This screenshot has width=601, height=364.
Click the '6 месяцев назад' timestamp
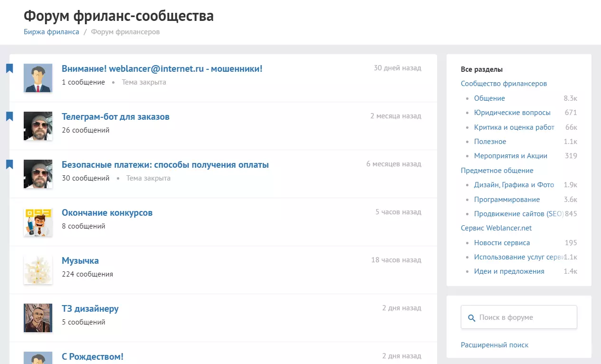pyautogui.click(x=393, y=164)
